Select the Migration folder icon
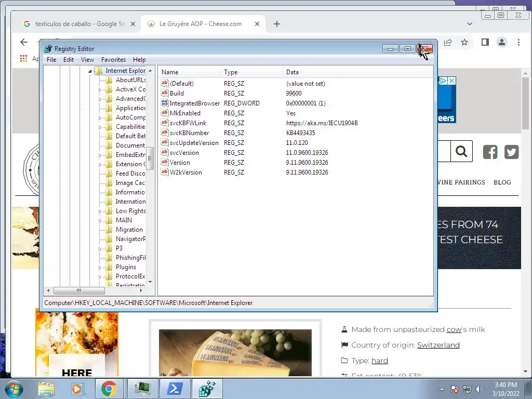The height and width of the screenshot is (399, 532). (x=109, y=230)
